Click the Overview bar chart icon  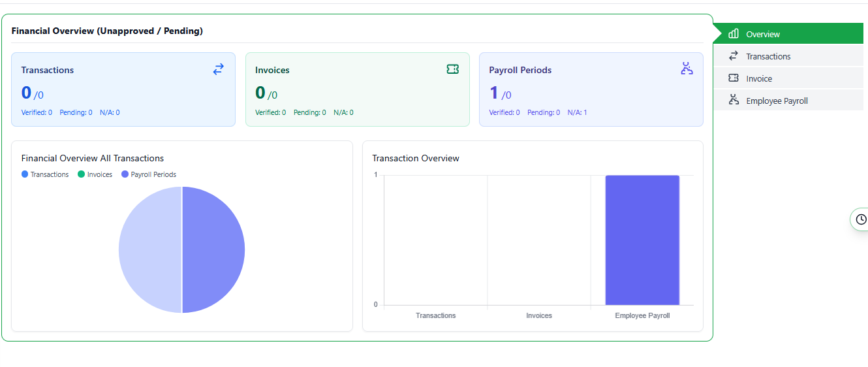(x=734, y=34)
